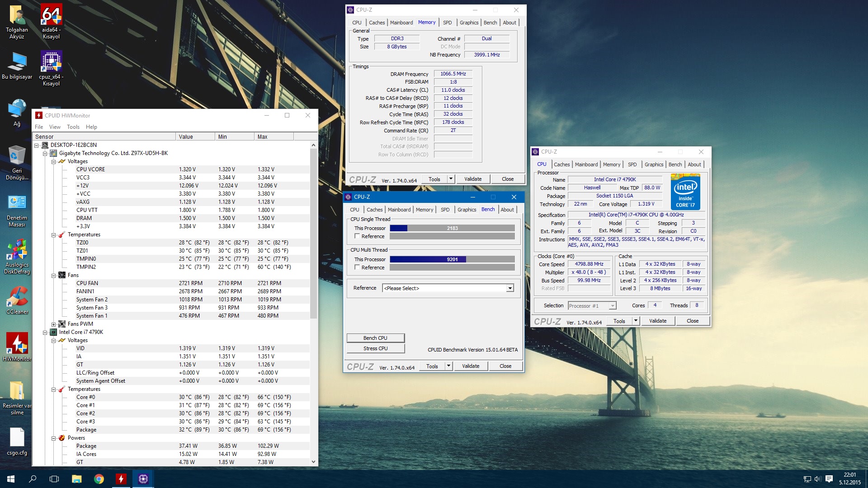
Task: Launch CCleaner desktop icon
Action: coord(17,300)
